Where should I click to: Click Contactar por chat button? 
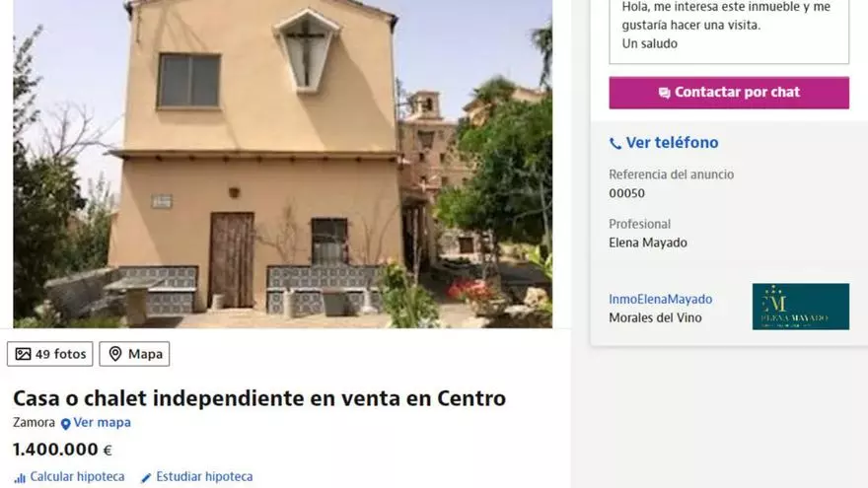(x=729, y=93)
